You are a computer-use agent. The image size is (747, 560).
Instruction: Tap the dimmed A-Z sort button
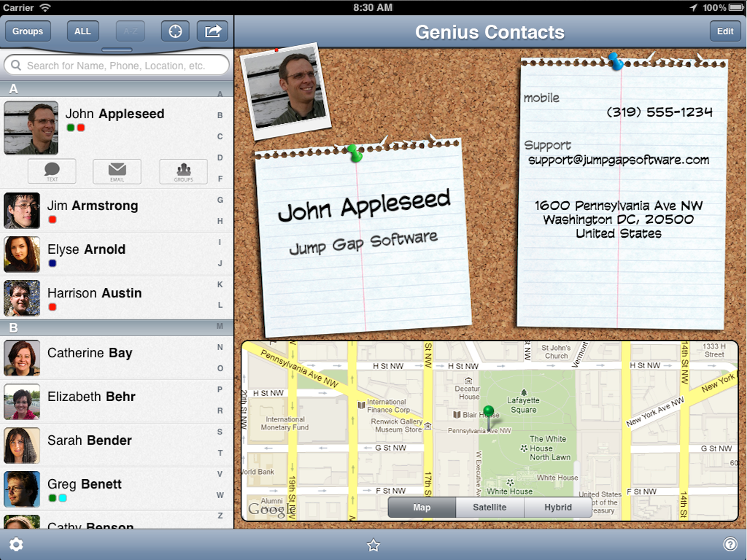(x=131, y=31)
